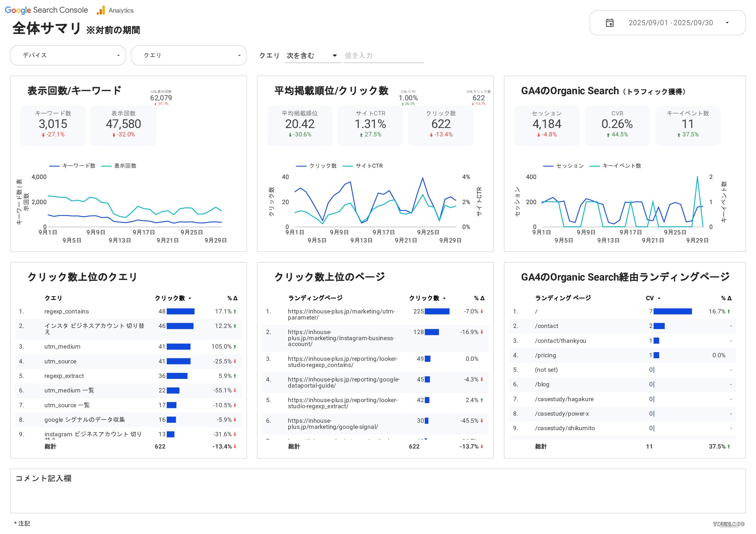Click the % Δ header in queries table

pos(232,298)
